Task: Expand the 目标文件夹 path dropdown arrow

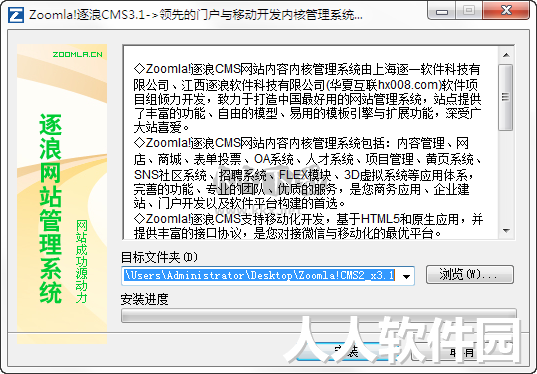Action: click(407, 276)
